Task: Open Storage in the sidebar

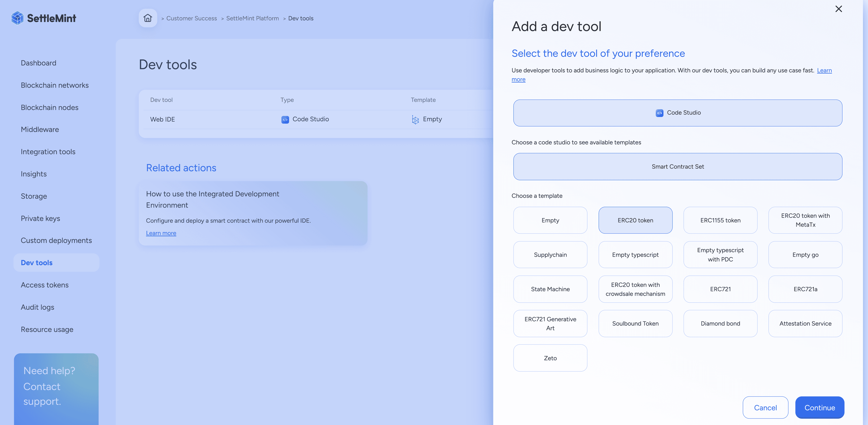Action: pyautogui.click(x=34, y=196)
